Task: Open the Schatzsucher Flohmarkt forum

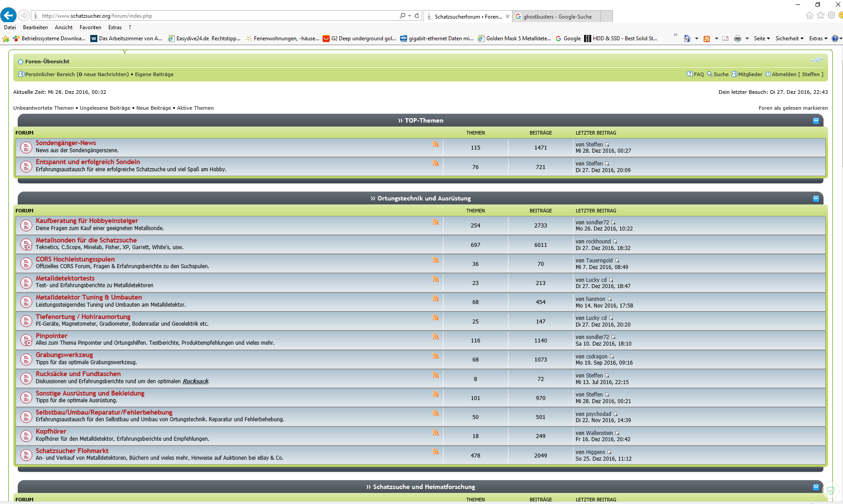Action: (x=72, y=451)
